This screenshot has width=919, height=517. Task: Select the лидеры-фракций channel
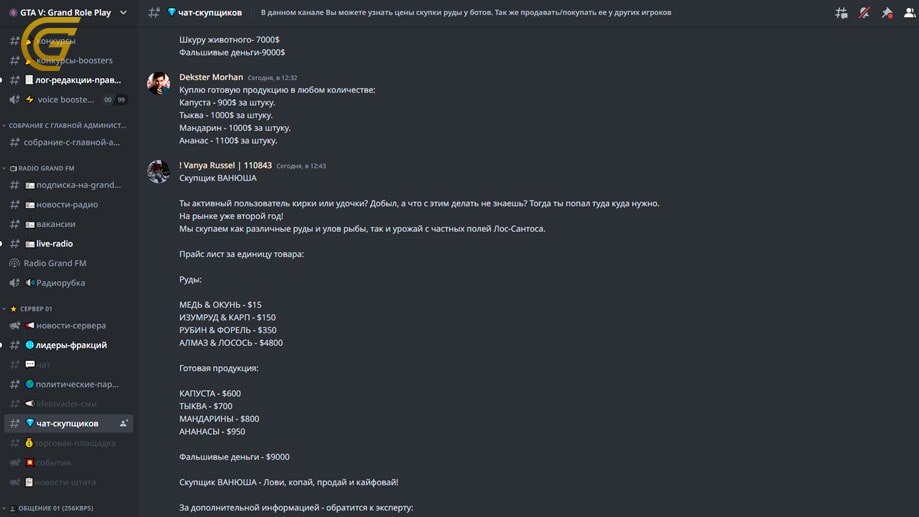68,345
